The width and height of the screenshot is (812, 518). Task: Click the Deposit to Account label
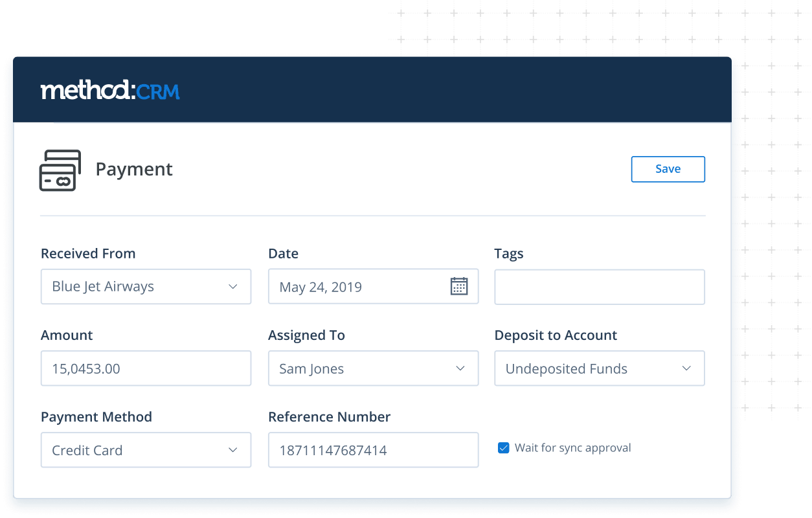(556, 335)
